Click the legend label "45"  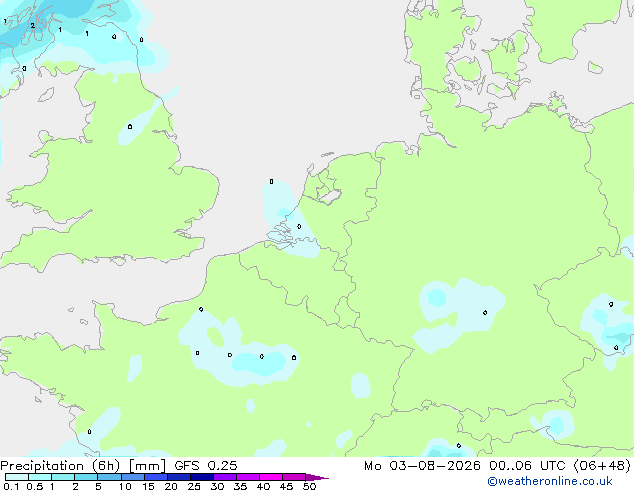click(x=286, y=486)
